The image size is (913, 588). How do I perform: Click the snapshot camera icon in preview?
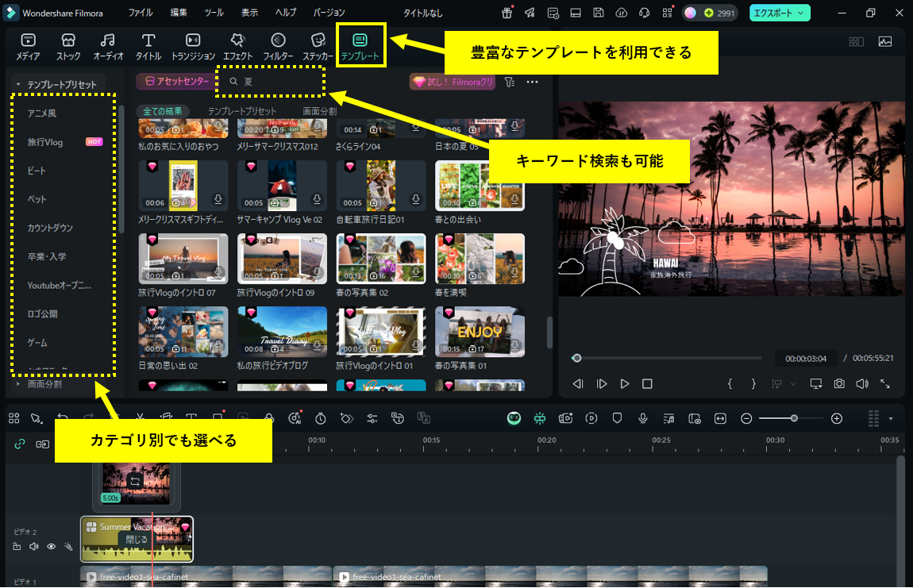(x=839, y=383)
